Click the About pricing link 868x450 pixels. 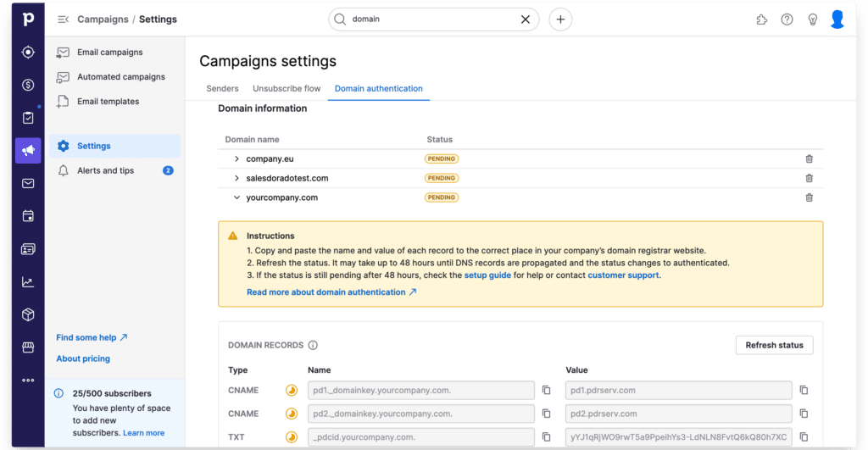coord(83,358)
